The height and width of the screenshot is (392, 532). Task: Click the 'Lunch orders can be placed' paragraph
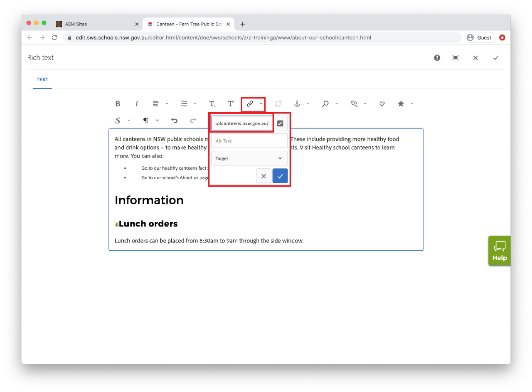pyautogui.click(x=209, y=241)
